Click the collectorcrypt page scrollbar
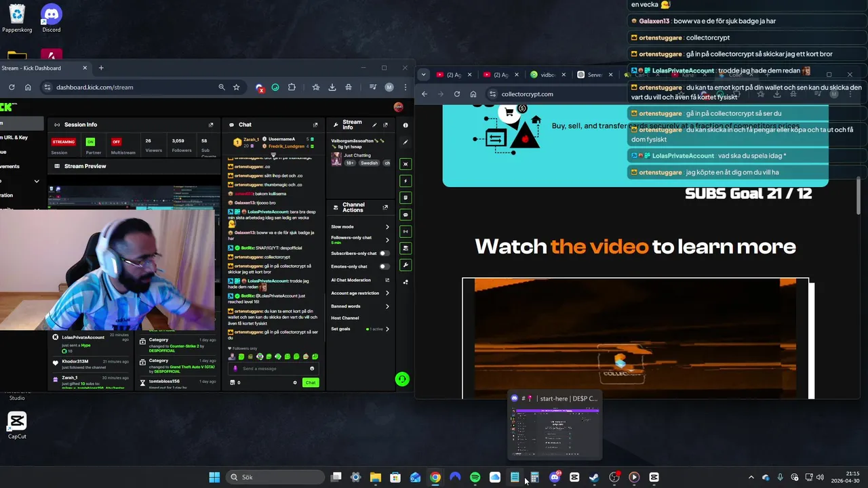The height and width of the screenshot is (488, 868). [x=859, y=197]
